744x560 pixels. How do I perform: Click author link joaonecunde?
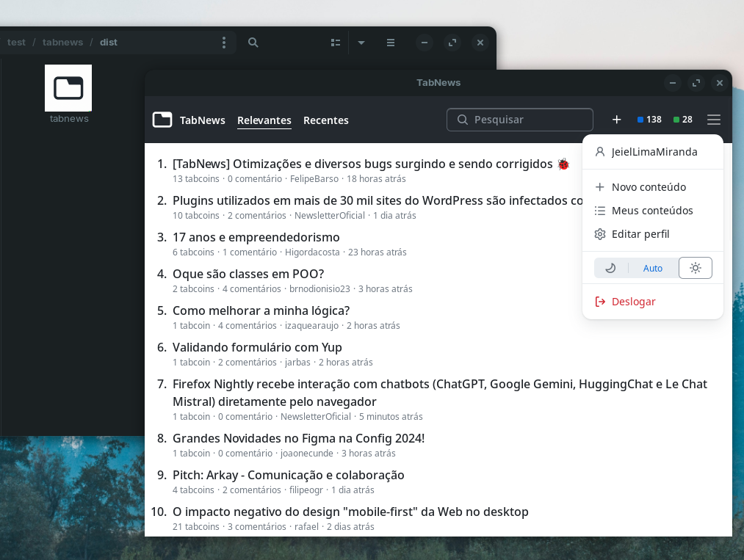[307, 454]
